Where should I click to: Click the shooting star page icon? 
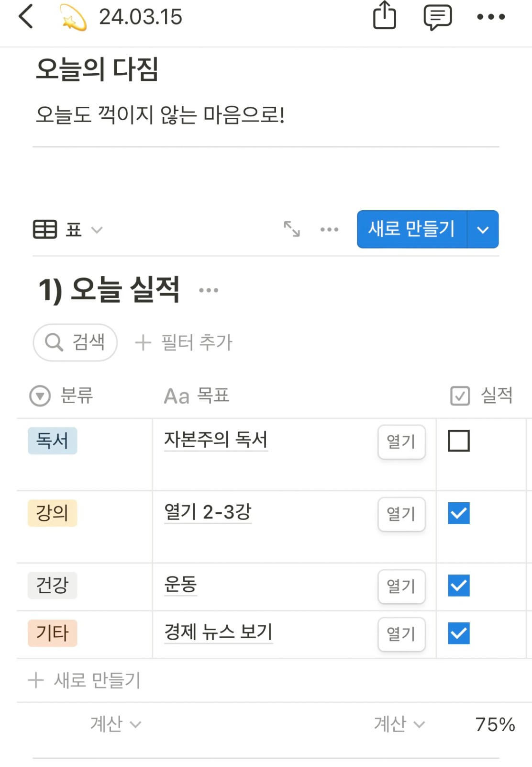tap(73, 17)
